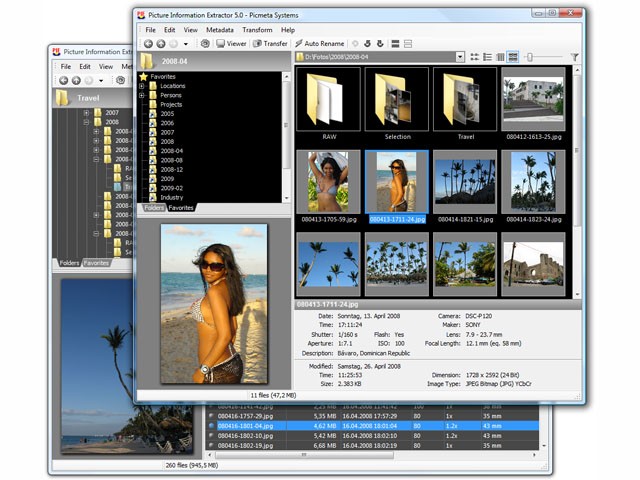The width and height of the screenshot is (640, 480).
Task: Select thumbnail 080414-1823-24.jpg
Action: 533,182
